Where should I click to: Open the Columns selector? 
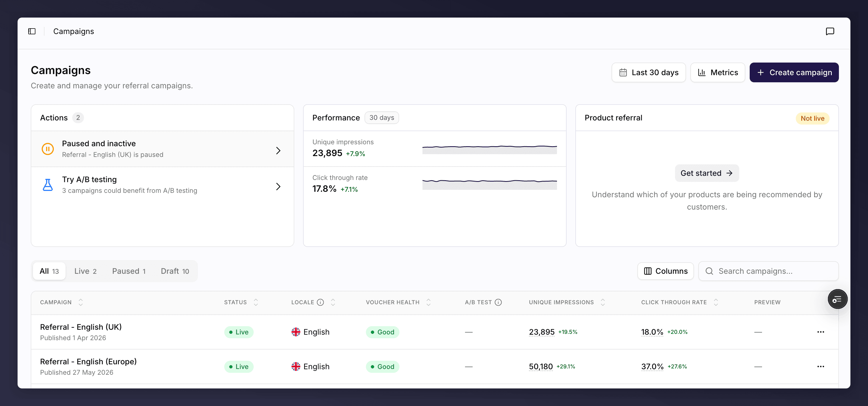665,271
